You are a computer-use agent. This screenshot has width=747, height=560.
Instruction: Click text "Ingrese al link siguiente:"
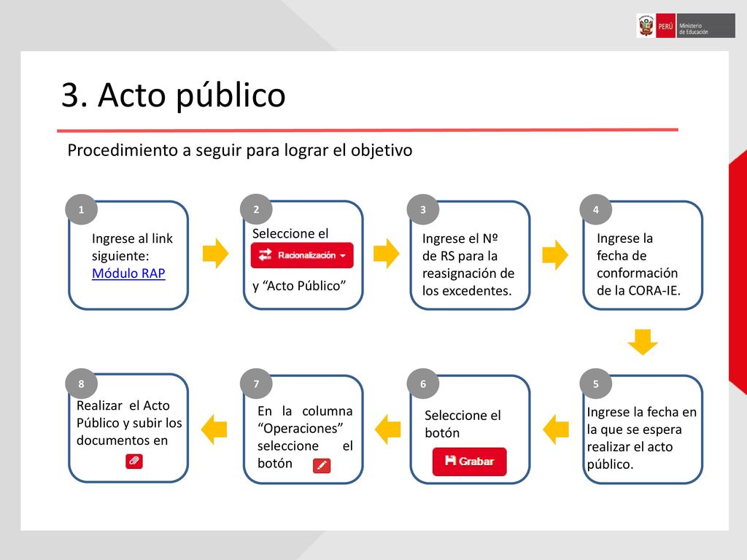(x=133, y=247)
